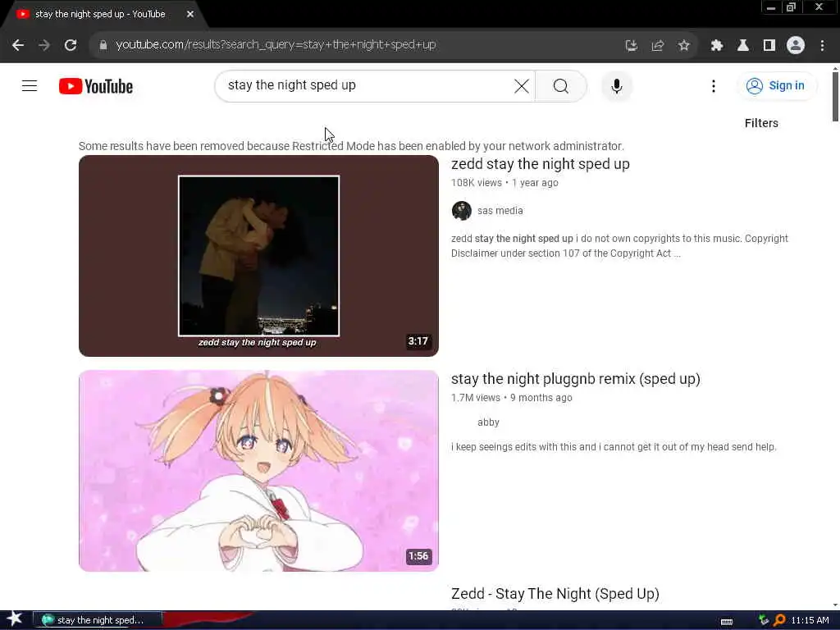Click '1.7M views' text

point(475,398)
